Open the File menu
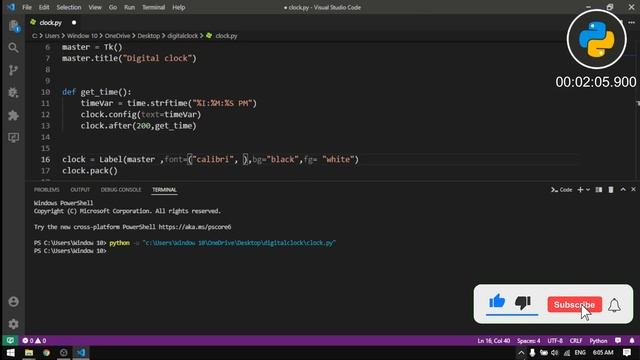640x360 pixels. tap(27, 7)
